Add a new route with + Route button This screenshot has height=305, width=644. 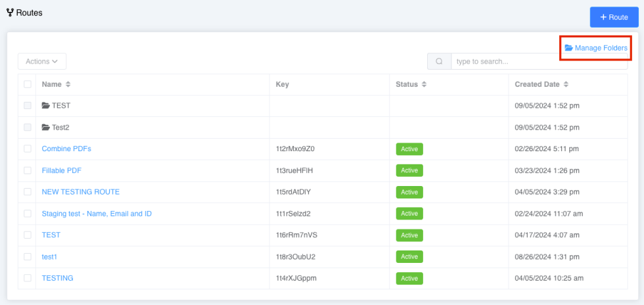click(614, 17)
